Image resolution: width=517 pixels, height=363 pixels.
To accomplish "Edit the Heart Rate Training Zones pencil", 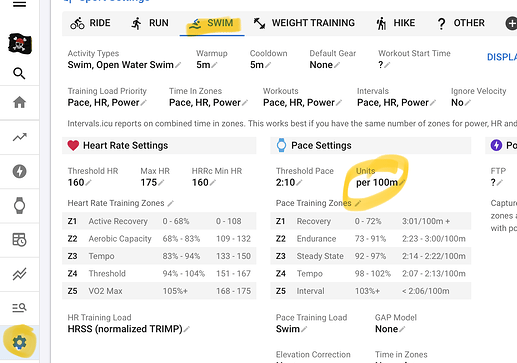I will pyautogui.click(x=171, y=203).
